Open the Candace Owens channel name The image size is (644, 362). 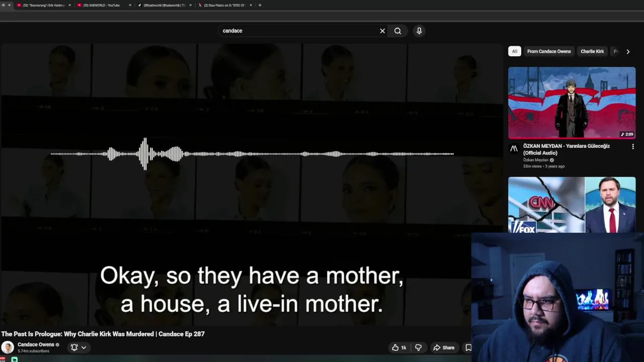(36, 344)
